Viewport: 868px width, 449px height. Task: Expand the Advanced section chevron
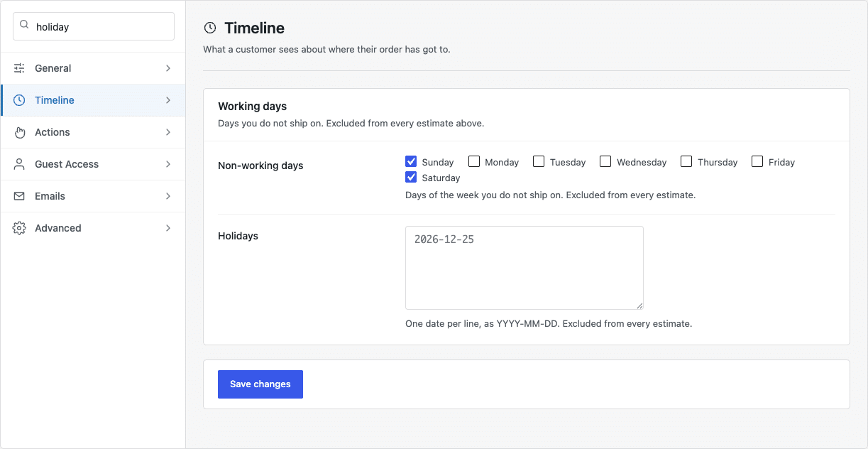(168, 228)
